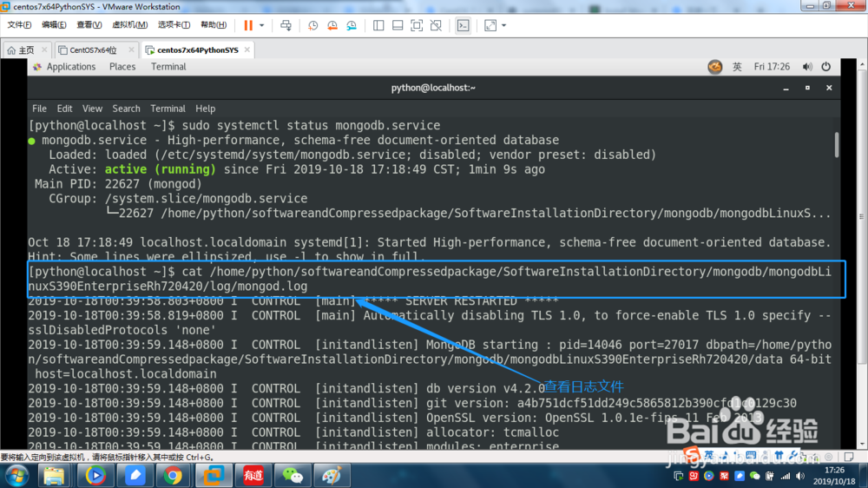Screen dimensions: 868x488
Task: Open the 虚拟机(M) menu
Action: point(129,25)
